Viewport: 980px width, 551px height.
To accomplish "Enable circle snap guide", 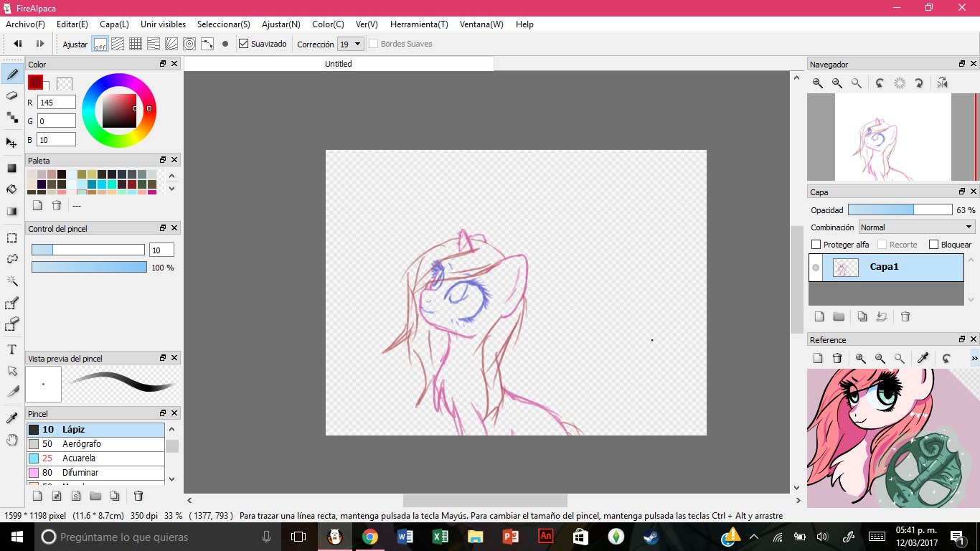I will coord(189,44).
